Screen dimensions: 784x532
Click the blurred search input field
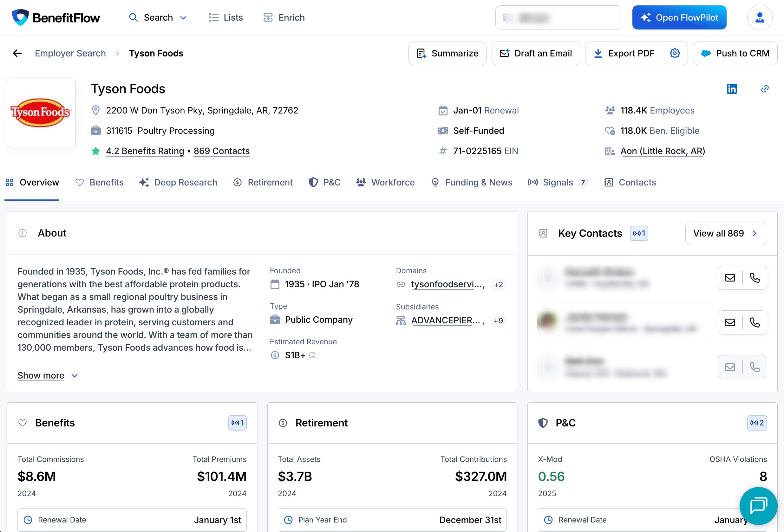coord(558,17)
